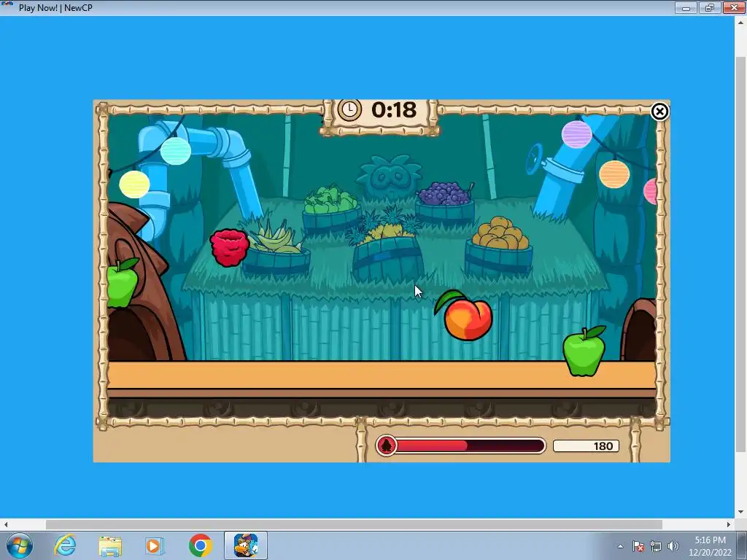Click the valve wheel on the right pipe
This screenshot has height=560, width=747.
tap(535, 160)
